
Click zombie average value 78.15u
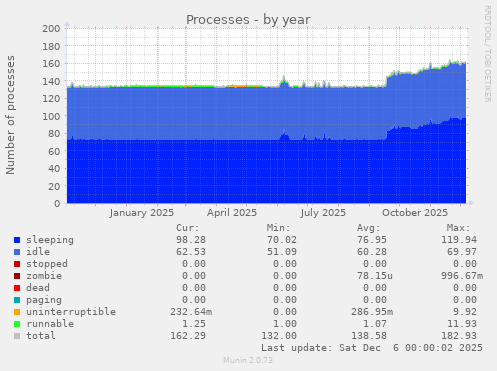(375, 276)
